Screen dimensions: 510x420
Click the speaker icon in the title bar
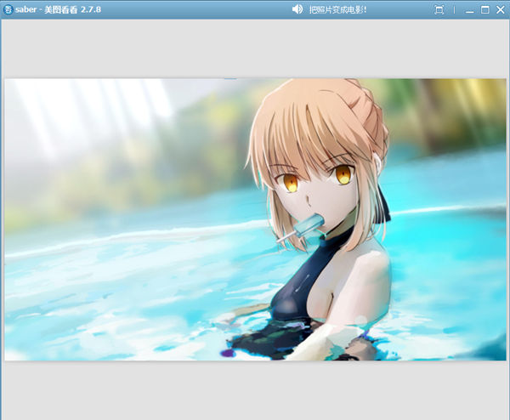tap(297, 9)
